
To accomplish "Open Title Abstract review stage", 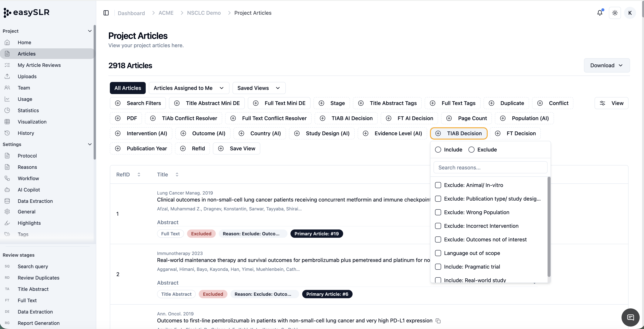I will click(33, 289).
